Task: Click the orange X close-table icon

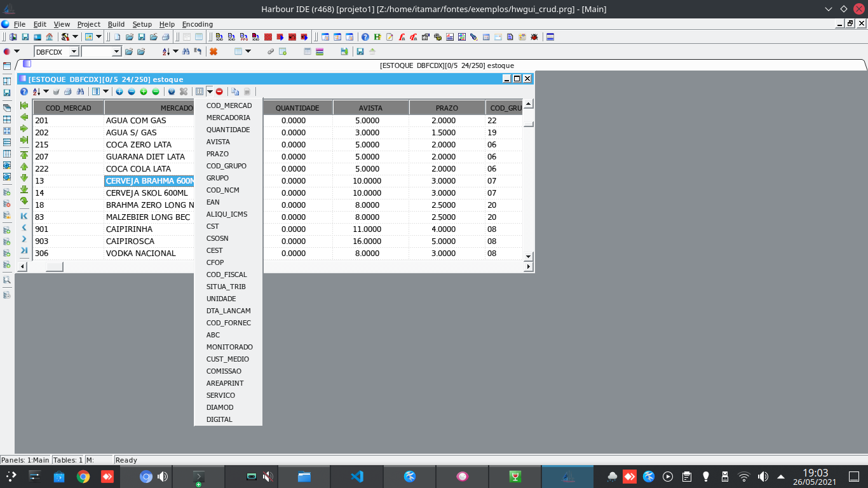Action: 214,51
